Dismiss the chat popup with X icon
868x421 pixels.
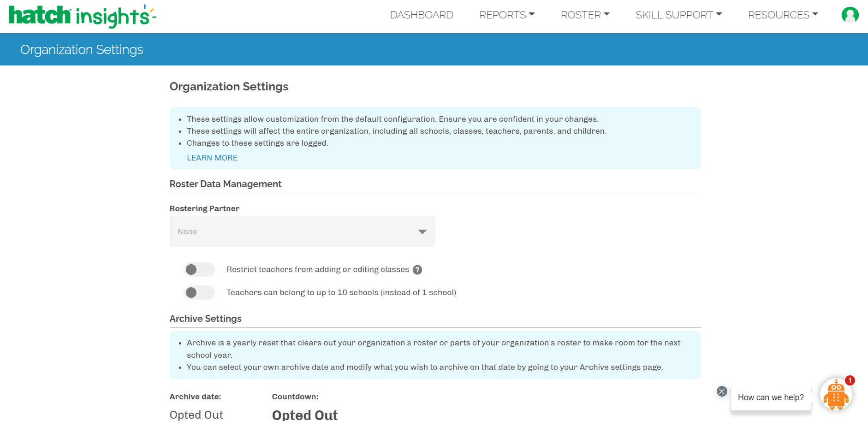pyautogui.click(x=722, y=391)
